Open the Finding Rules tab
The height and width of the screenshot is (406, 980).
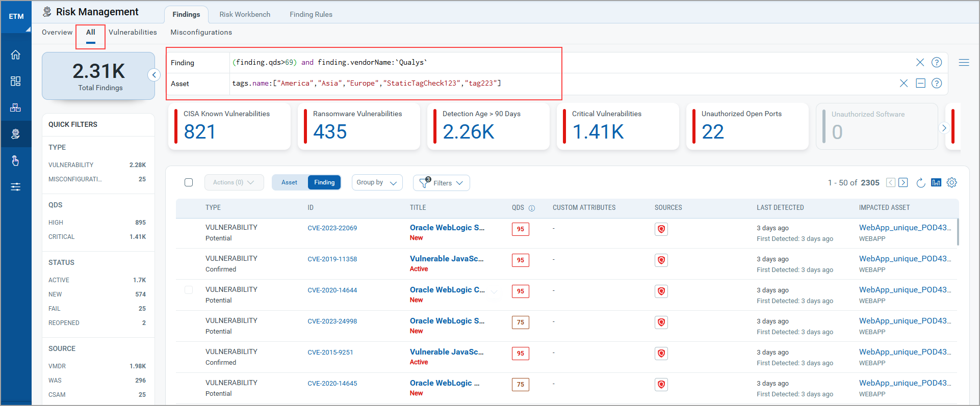pos(311,14)
